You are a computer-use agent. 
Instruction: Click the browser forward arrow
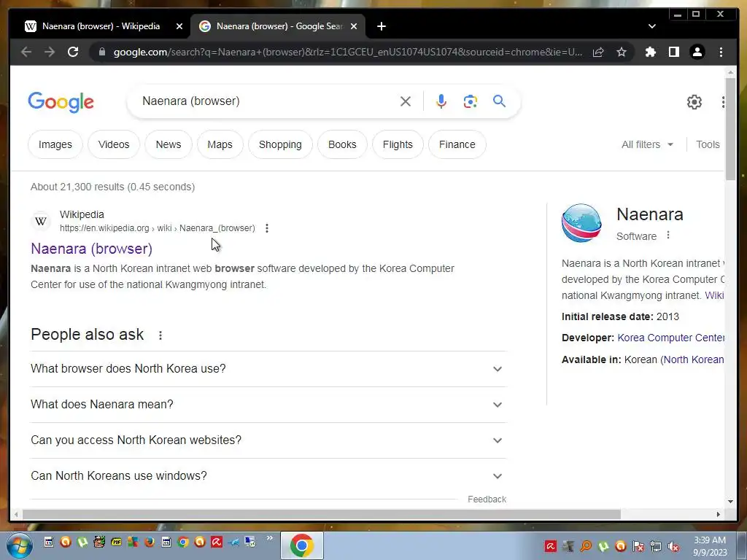tap(50, 52)
